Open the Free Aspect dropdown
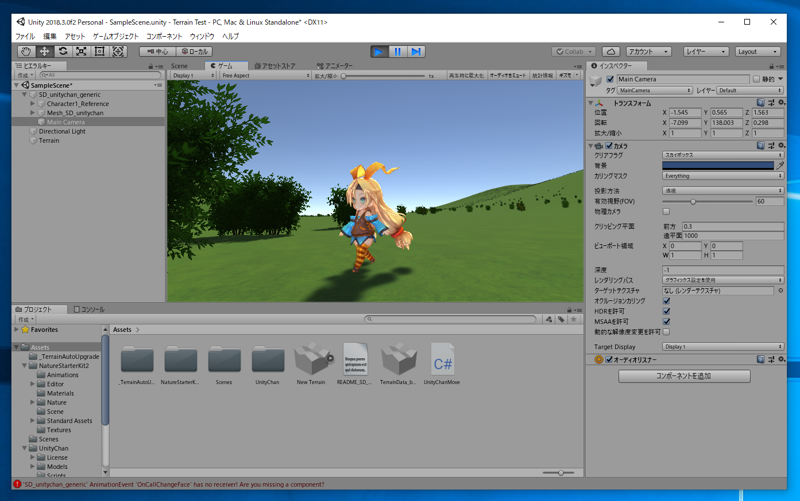Image resolution: width=800 pixels, height=501 pixels. point(265,76)
